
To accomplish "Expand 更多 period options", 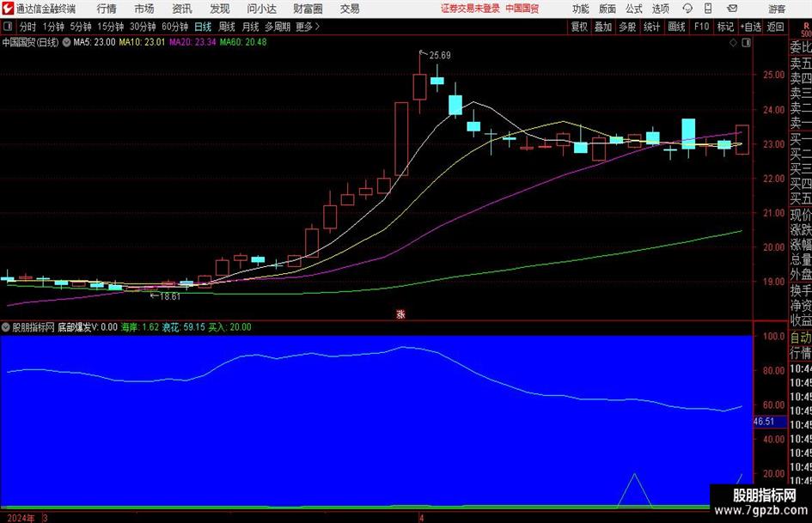I will (x=308, y=27).
